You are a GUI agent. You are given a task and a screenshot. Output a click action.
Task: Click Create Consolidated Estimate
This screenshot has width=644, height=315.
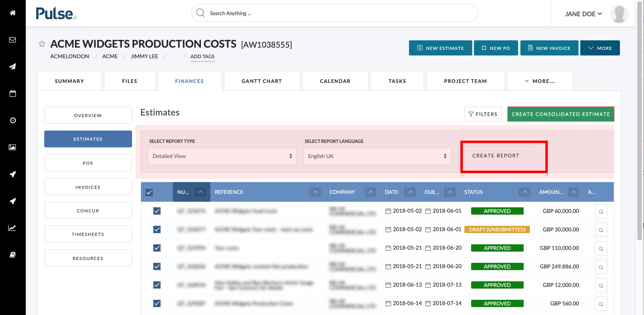[561, 114]
